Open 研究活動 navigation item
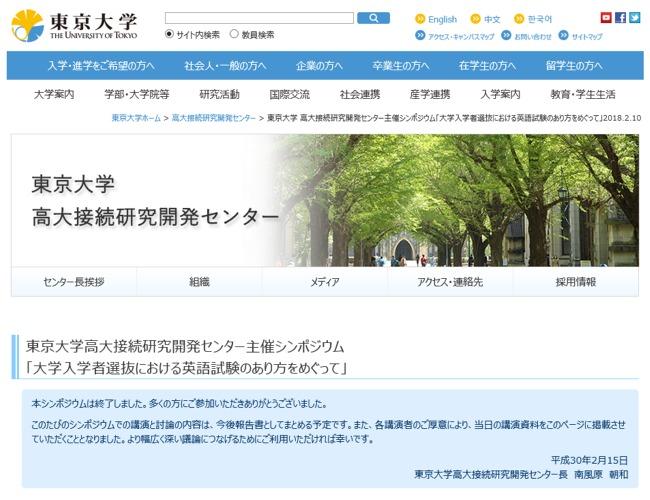 (219, 94)
